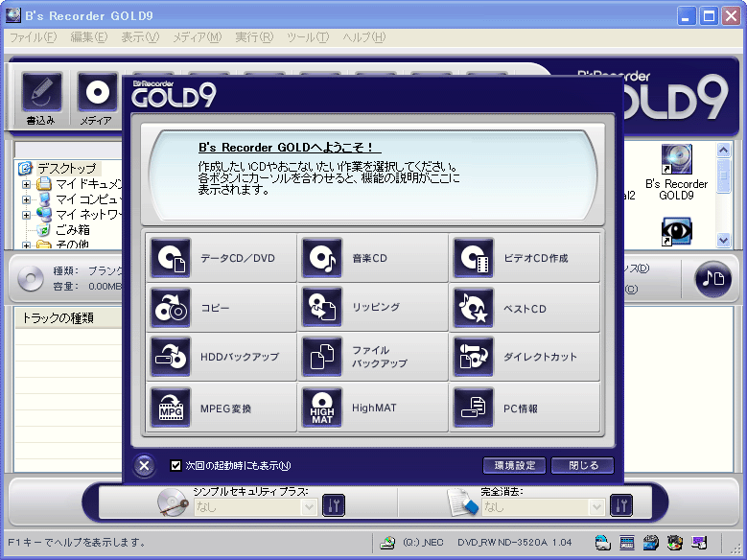Click the document eraser icon by 完全消去
This screenshot has height=560, width=747.
462,502
